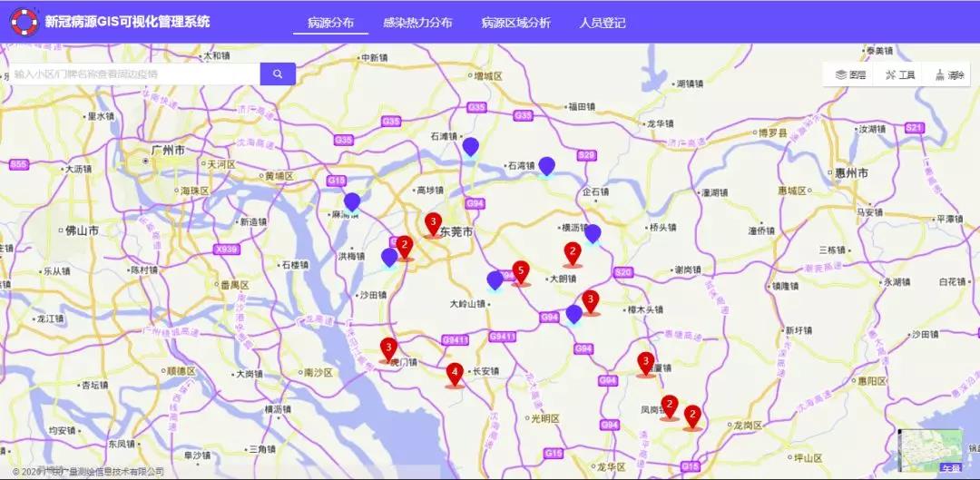Open the 图层 layers menu
The height and width of the screenshot is (480, 980).
coord(850,74)
